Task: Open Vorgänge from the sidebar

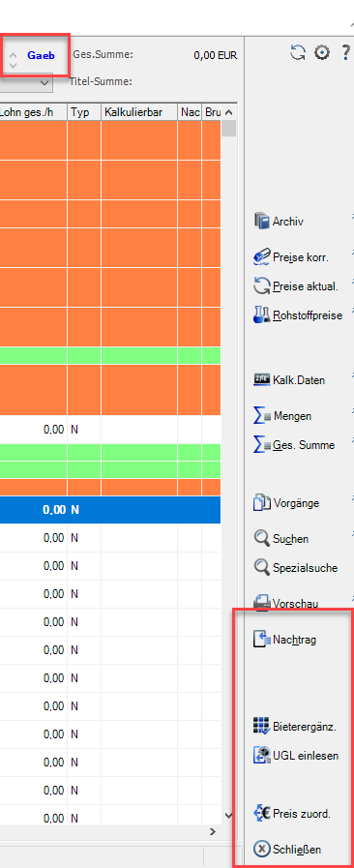Action: point(286,503)
